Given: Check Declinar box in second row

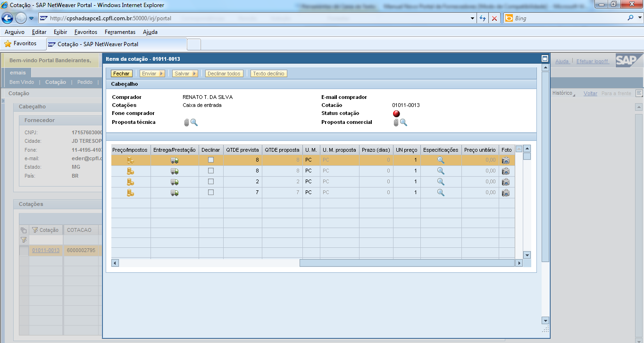Looking at the screenshot, I should coord(211,171).
